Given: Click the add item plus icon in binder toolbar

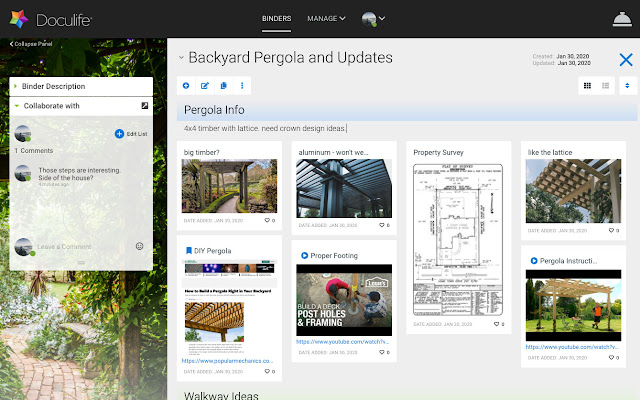Looking at the screenshot, I should point(186,86).
